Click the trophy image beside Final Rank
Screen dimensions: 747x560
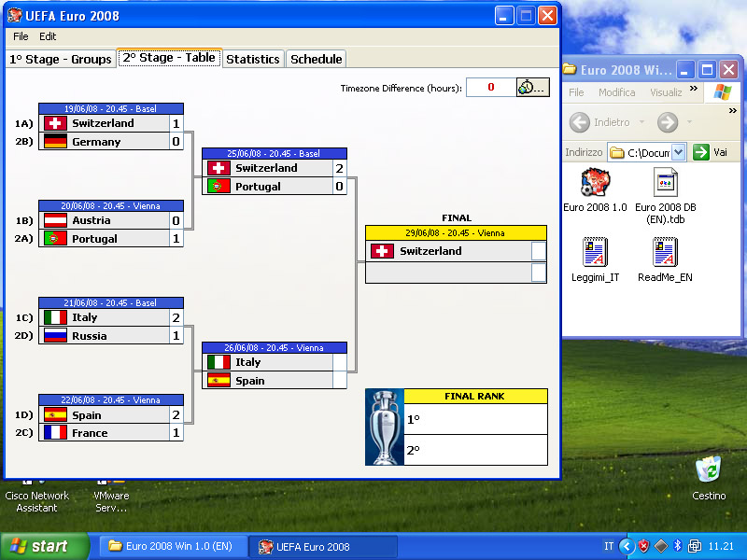[385, 427]
